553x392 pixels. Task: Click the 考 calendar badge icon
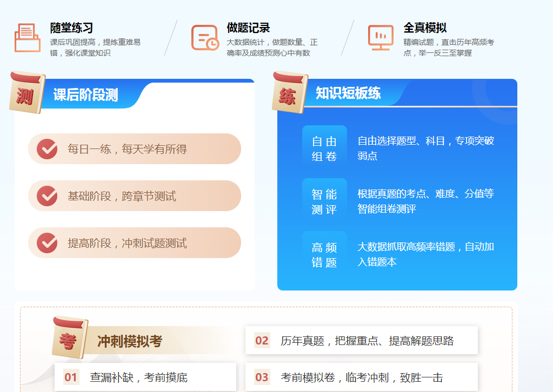pyautogui.click(x=70, y=337)
